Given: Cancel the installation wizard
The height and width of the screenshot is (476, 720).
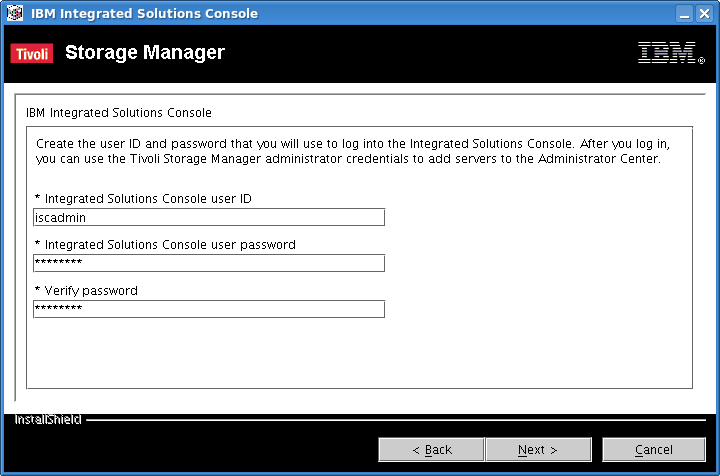Looking at the screenshot, I should tap(653, 449).
